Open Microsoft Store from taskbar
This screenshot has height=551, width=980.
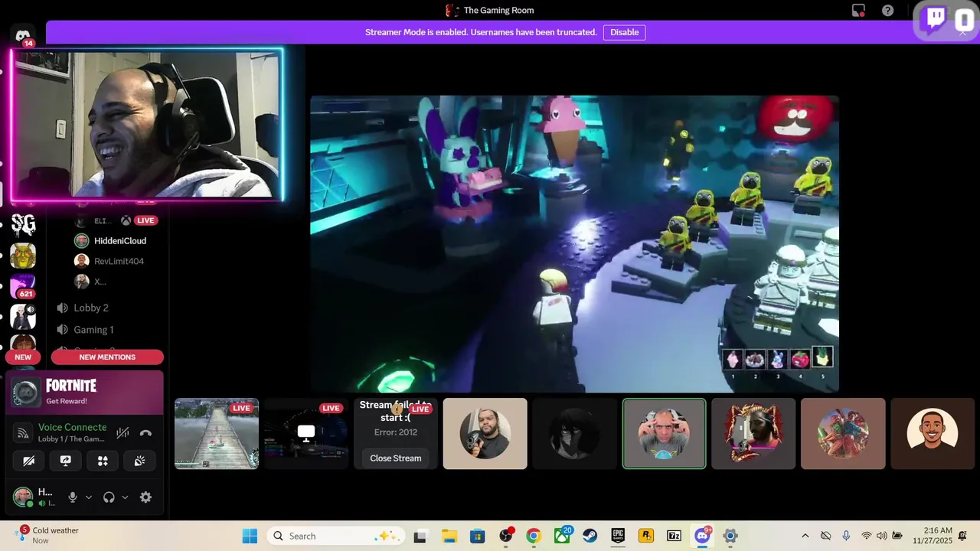click(477, 536)
